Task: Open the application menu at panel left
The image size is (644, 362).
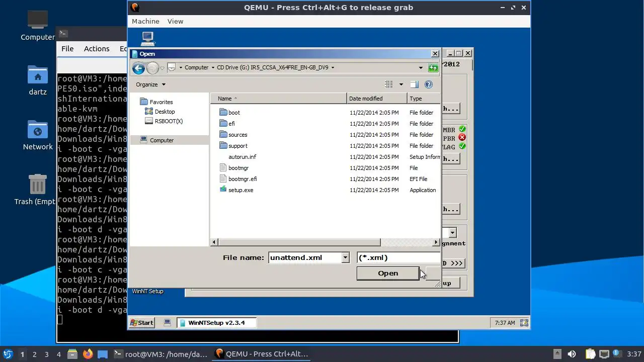Action: tap(8, 354)
